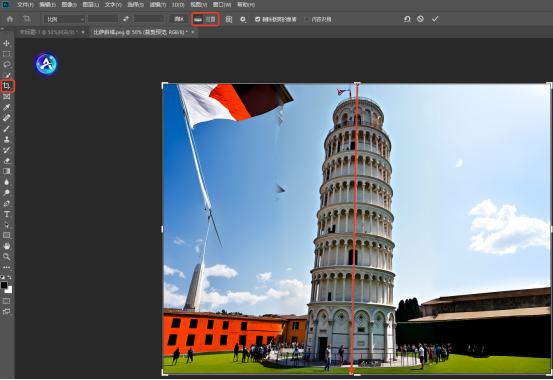Select the Clone Stamp tool
The width and height of the screenshot is (553, 380).
[6, 139]
